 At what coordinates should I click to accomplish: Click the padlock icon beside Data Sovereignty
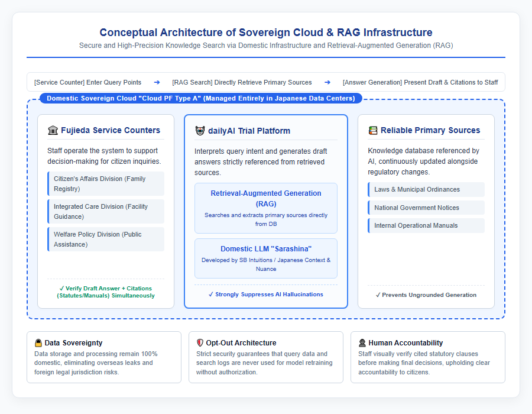pos(38,343)
